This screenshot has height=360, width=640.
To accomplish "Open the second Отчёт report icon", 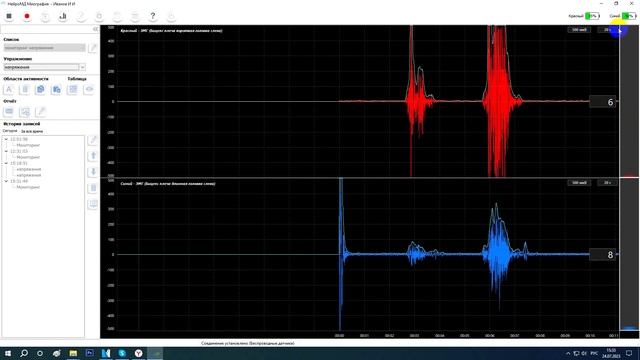I will pos(25,111).
